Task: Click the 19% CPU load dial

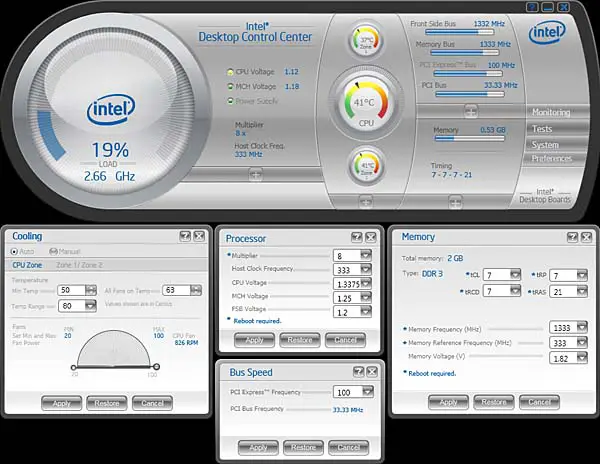Action: coord(110,112)
